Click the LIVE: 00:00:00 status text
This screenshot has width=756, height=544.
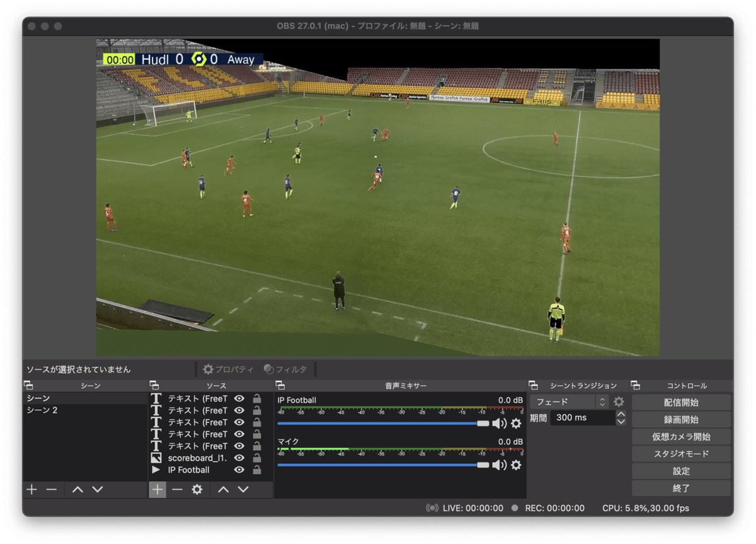click(473, 508)
